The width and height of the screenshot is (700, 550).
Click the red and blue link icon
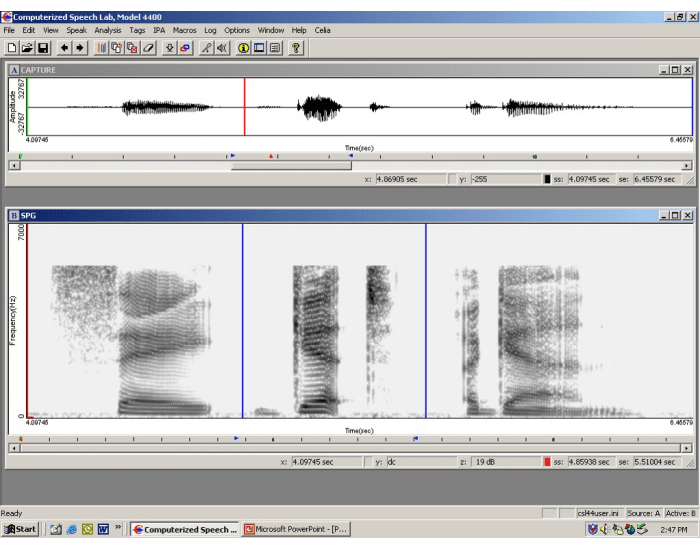coord(185,48)
